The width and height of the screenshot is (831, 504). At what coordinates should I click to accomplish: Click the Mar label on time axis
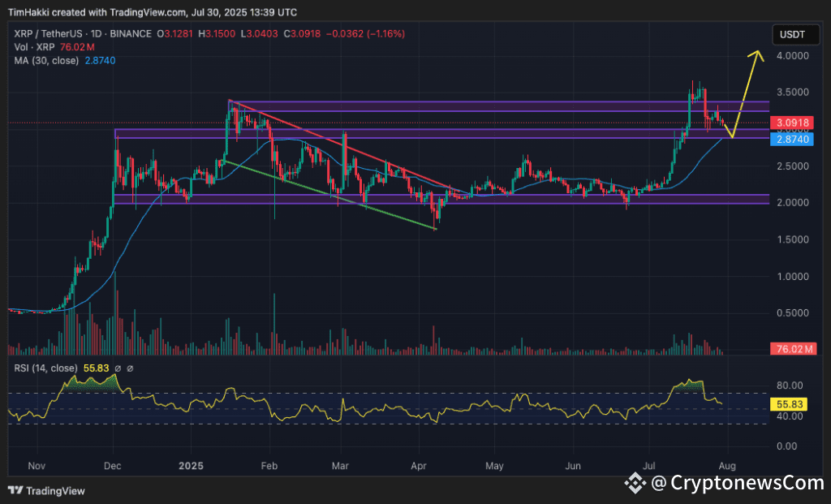coord(340,466)
